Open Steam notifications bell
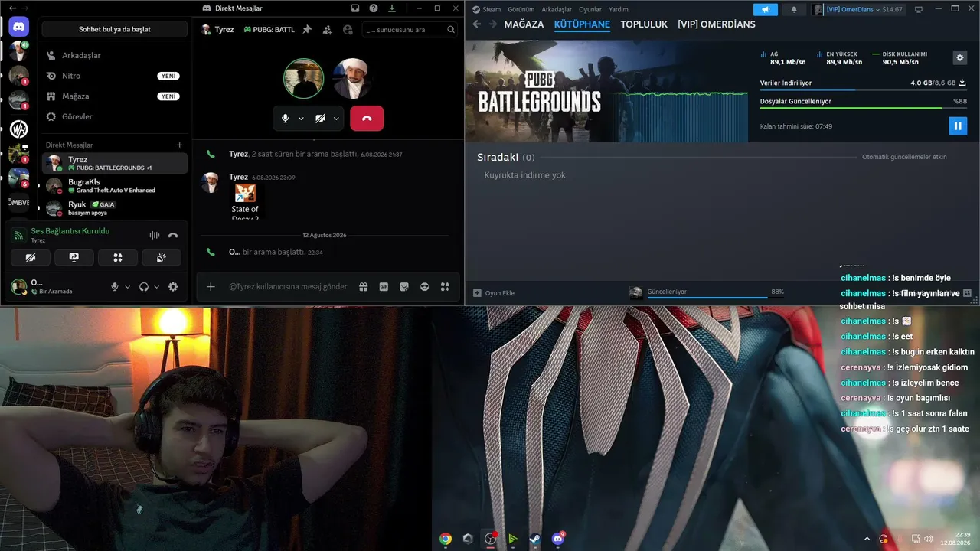This screenshot has width=980, height=551. point(794,9)
